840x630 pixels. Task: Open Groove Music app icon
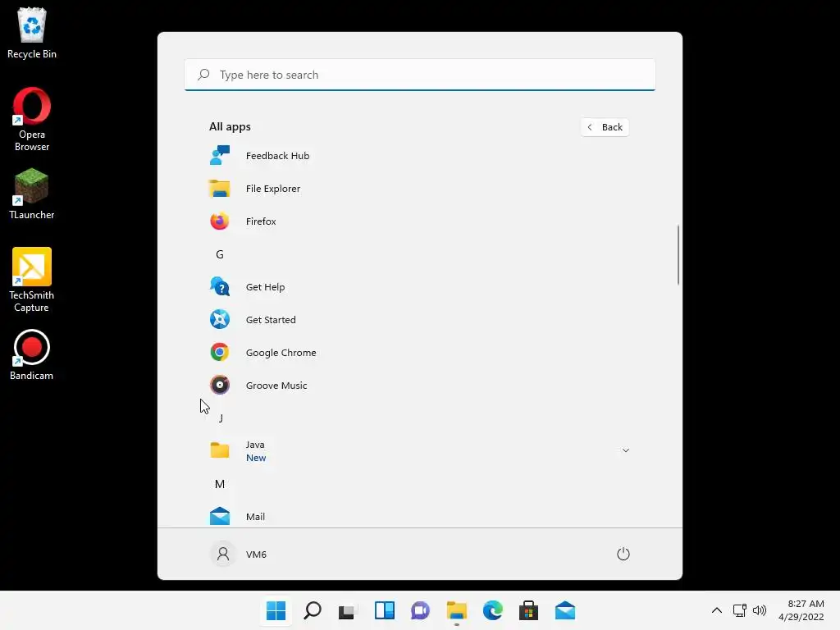pyautogui.click(x=220, y=386)
